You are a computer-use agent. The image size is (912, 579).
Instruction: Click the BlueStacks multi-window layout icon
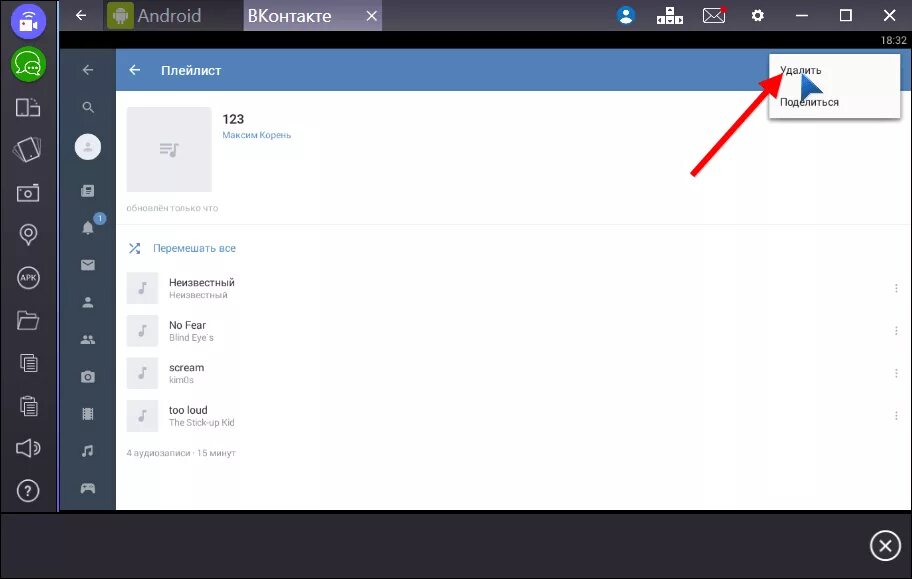pos(28,108)
